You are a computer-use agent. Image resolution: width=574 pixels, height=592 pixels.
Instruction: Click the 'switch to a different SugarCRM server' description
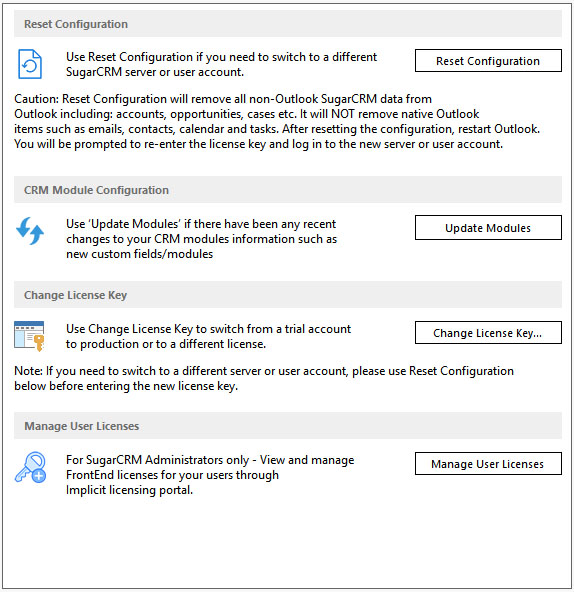coord(221,65)
